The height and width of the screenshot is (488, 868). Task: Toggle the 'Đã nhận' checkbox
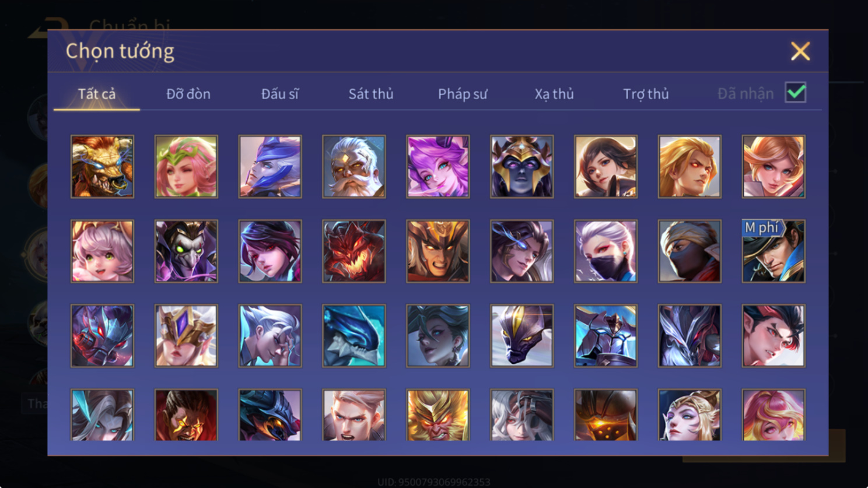796,93
